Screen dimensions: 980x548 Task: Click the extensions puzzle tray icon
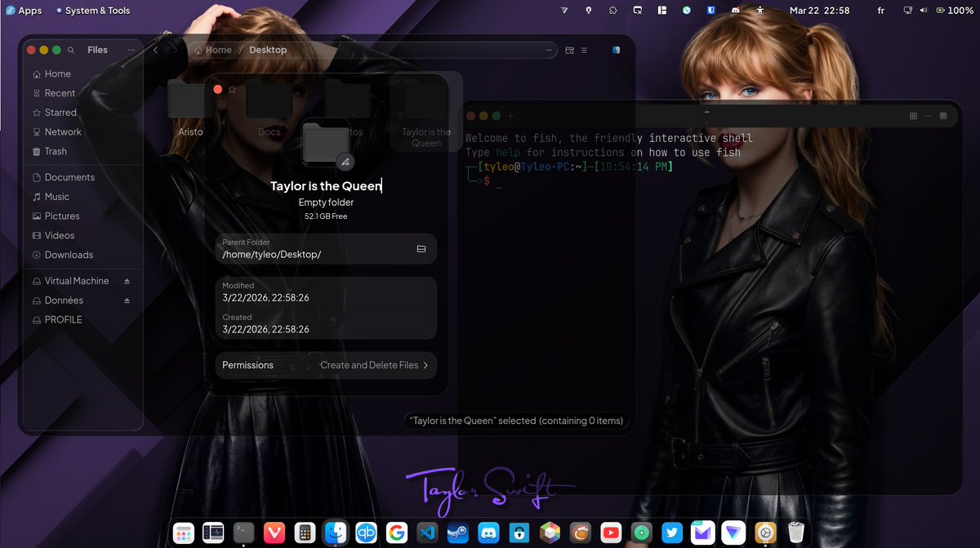click(613, 11)
